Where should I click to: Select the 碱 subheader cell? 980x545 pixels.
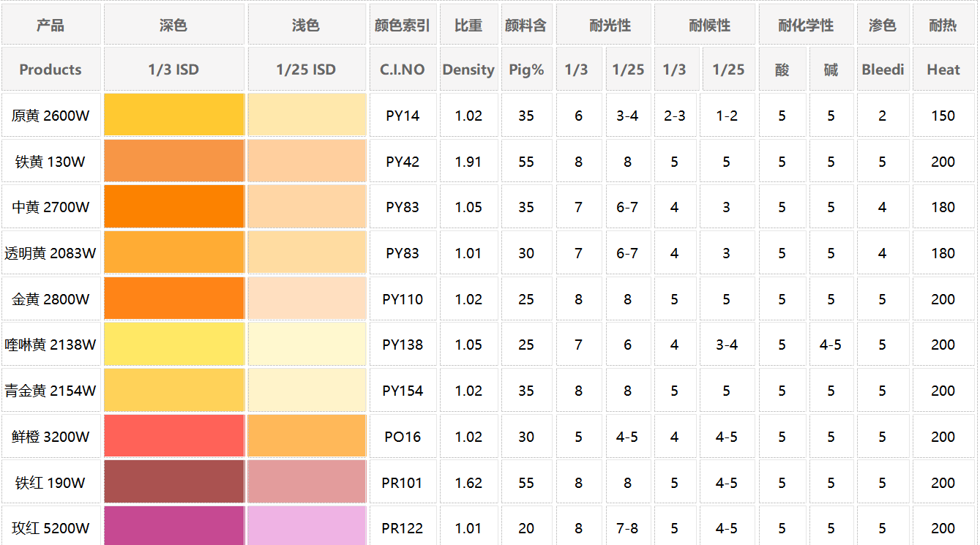click(x=831, y=69)
